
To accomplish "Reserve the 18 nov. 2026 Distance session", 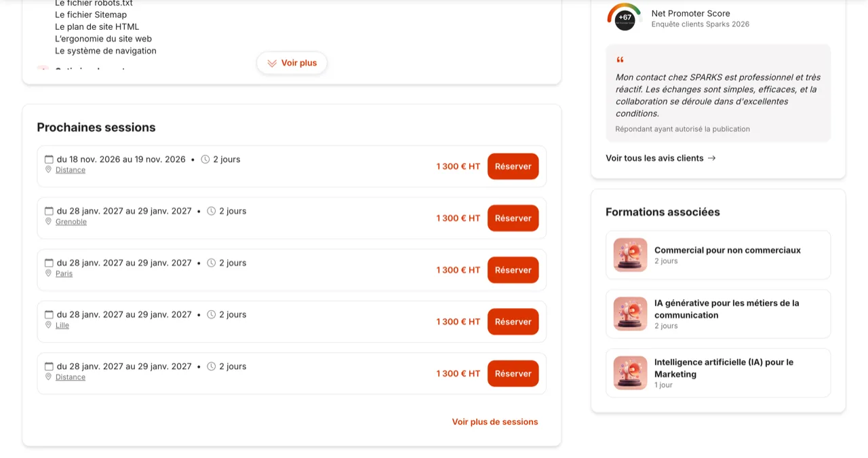I will pyautogui.click(x=513, y=166).
